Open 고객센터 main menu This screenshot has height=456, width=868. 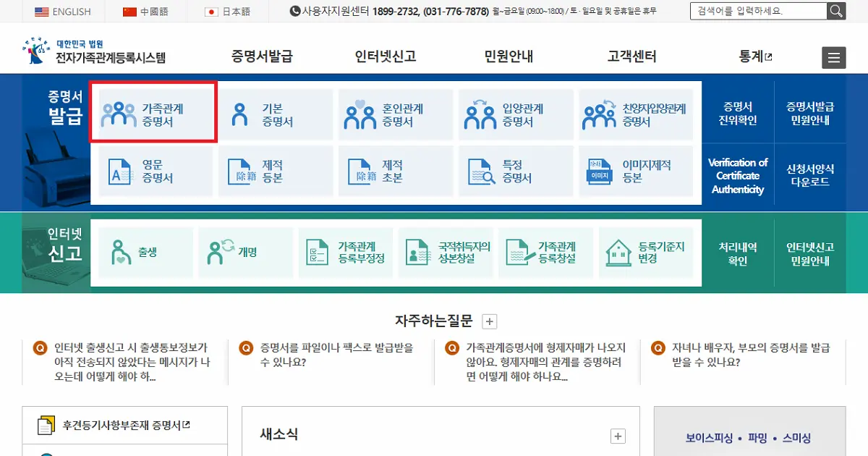tap(632, 56)
